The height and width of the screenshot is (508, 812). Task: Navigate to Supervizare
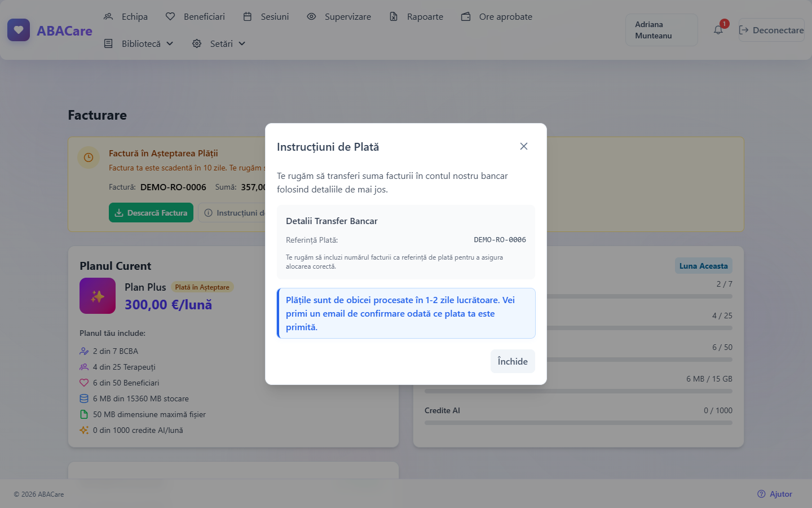pyautogui.click(x=339, y=17)
